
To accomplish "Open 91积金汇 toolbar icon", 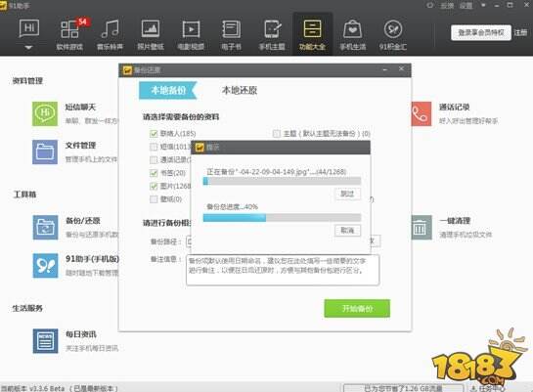I will [393, 35].
